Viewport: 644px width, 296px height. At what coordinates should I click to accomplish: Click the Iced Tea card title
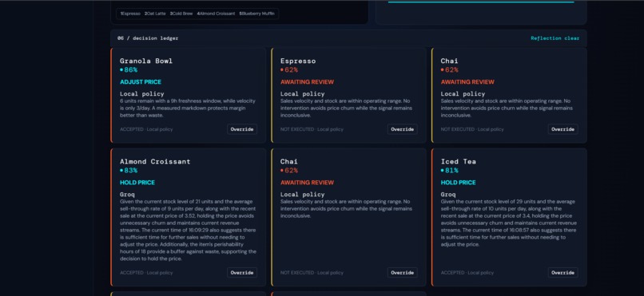click(x=459, y=161)
